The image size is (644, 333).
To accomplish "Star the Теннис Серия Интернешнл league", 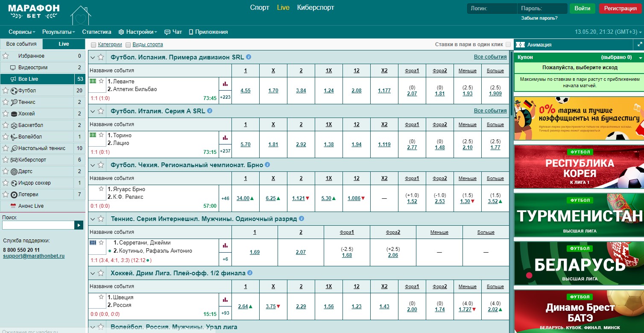I will (x=101, y=219).
